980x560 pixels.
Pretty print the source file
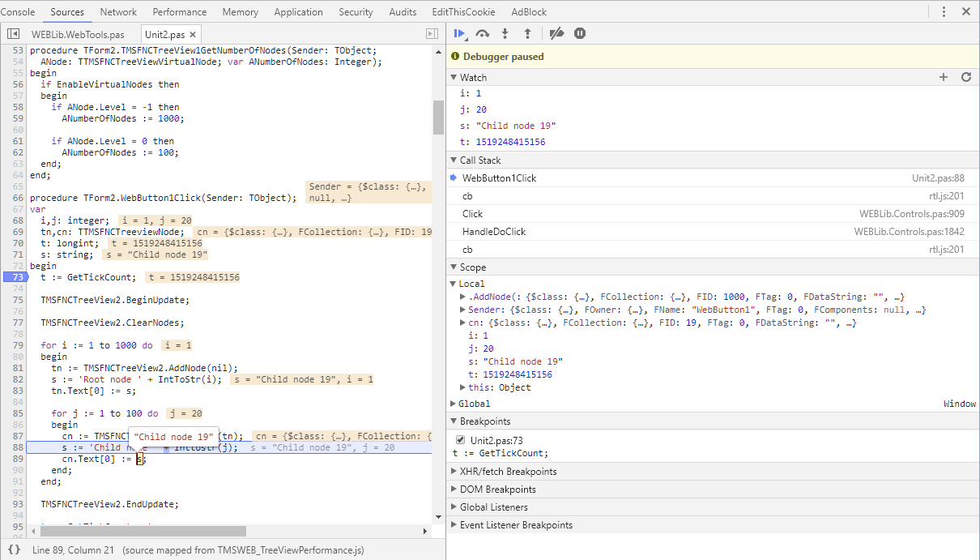point(14,550)
